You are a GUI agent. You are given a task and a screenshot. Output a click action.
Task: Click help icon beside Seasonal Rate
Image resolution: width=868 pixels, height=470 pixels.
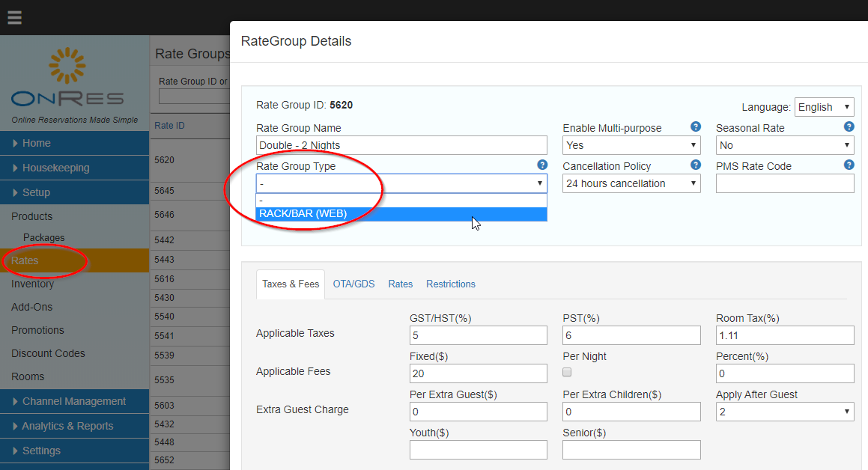pyautogui.click(x=849, y=126)
